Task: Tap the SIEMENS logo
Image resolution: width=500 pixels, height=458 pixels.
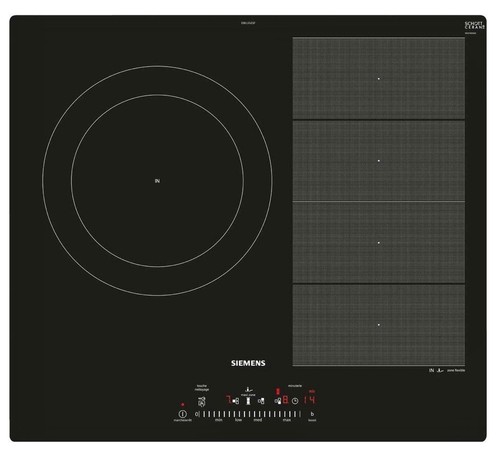Action: click(248, 363)
